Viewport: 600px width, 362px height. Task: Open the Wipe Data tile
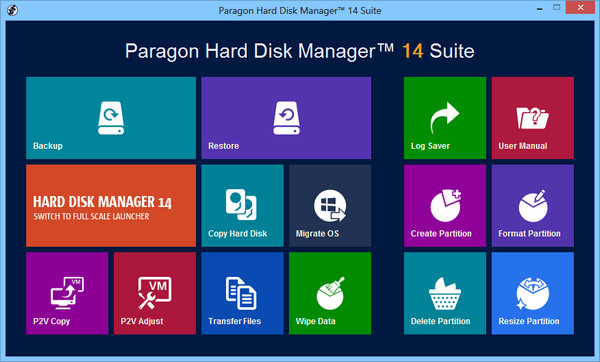[330, 293]
